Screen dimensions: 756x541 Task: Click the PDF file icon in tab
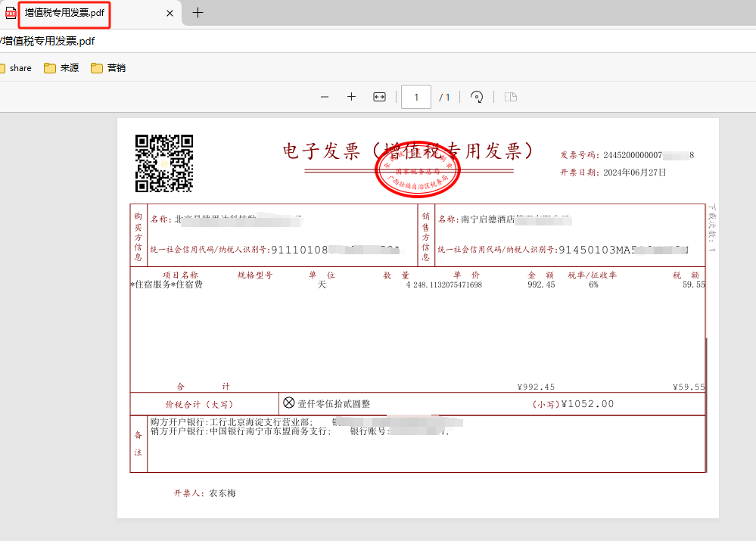(11, 13)
